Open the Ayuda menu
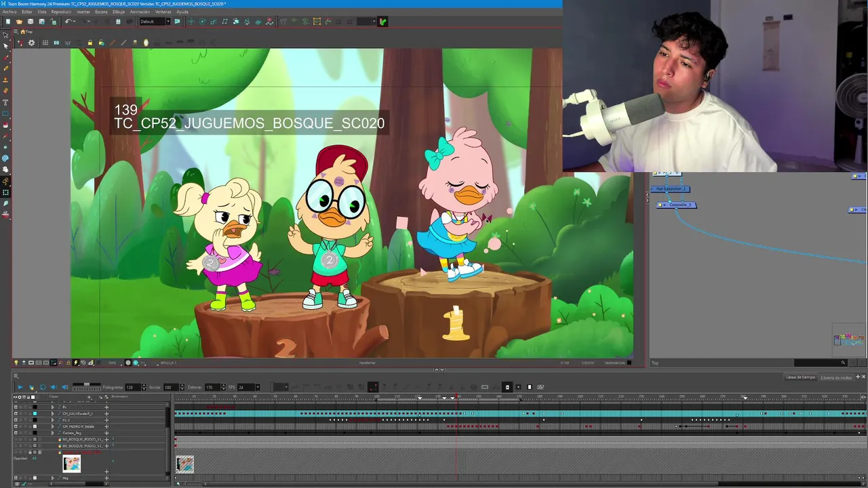This screenshot has height=488, width=868. (182, 12)
